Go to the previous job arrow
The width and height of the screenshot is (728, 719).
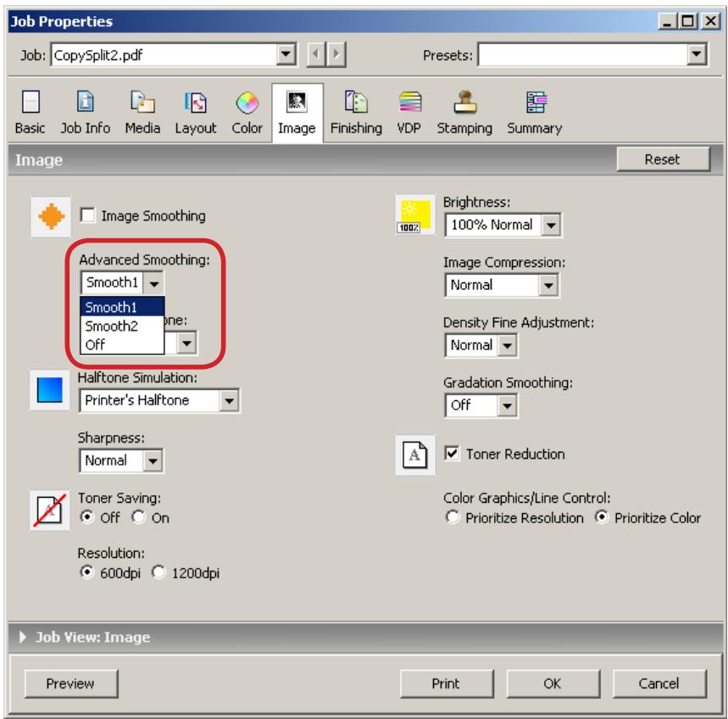click(316, 54)
